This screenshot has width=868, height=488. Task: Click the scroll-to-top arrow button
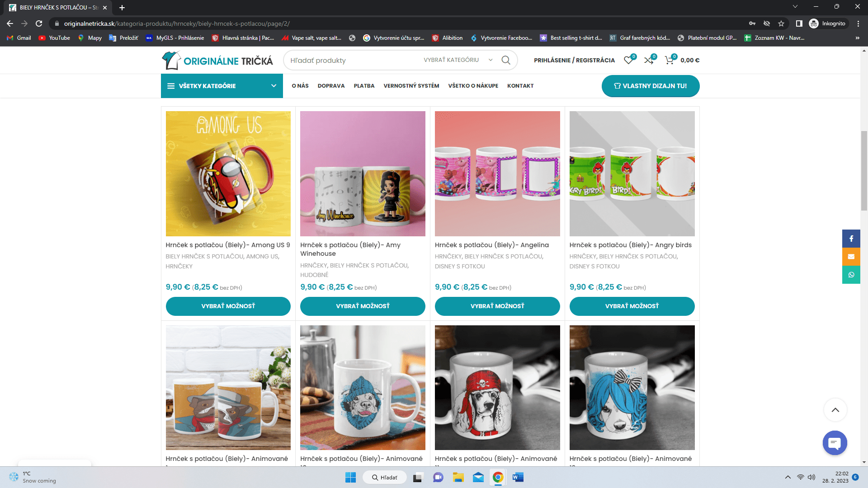point(835,410)
